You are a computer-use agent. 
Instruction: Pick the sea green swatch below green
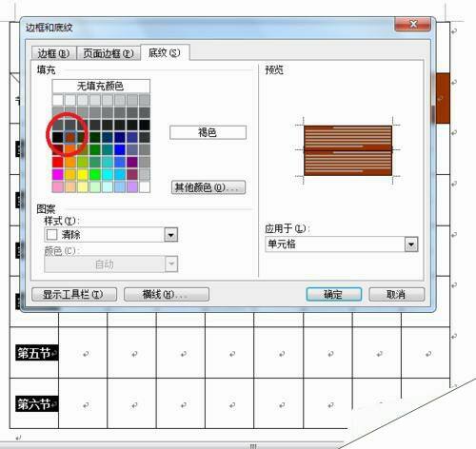pyautogui.click(x=94, y=162)
